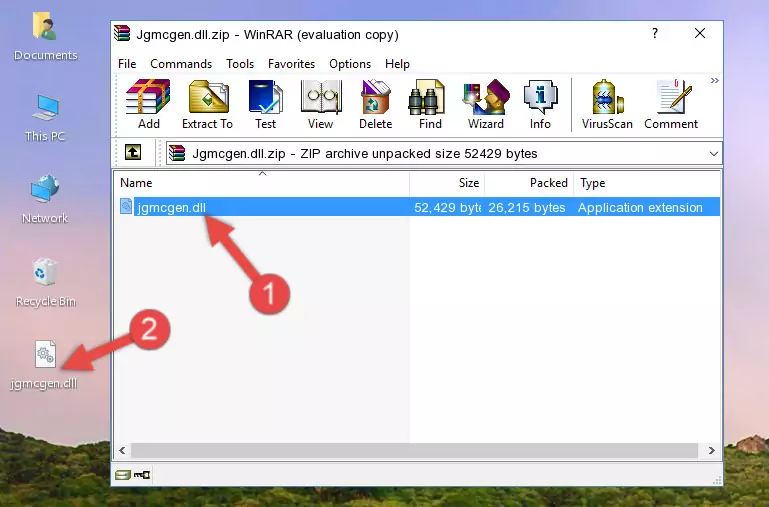Click the horizontal scrollbar right arrow
The image size is (769, 507).
click(x=712, y=450)
